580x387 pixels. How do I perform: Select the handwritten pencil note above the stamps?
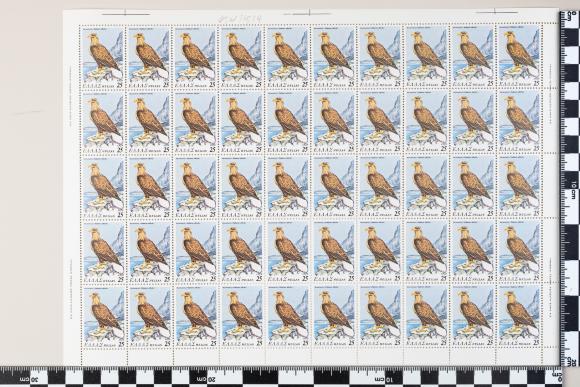(239, 17)
